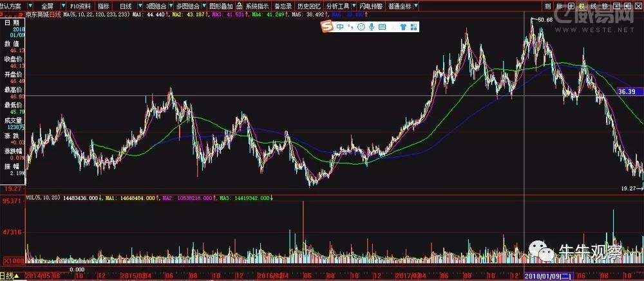Open the F10资料 menu item

(x=80, y=6)
